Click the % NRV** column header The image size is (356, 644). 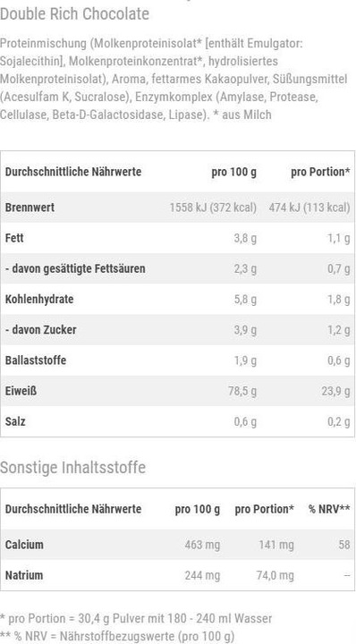tap(329, 509)
